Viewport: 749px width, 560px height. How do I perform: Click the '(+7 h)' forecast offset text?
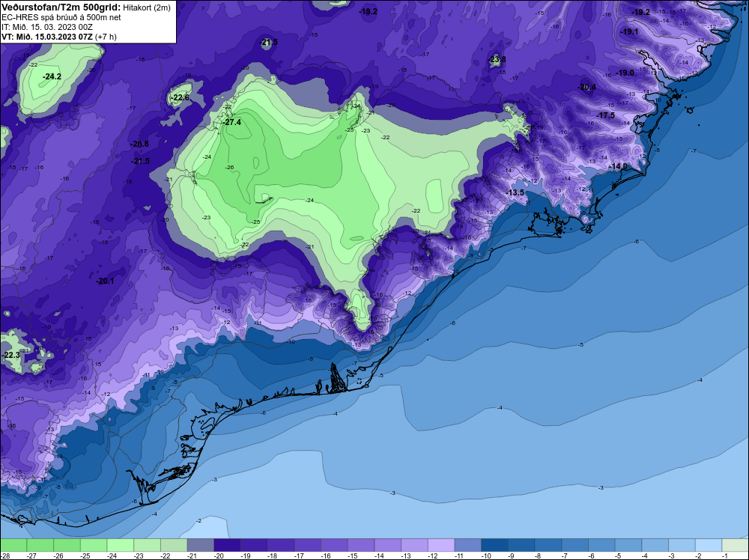[106, 37]
